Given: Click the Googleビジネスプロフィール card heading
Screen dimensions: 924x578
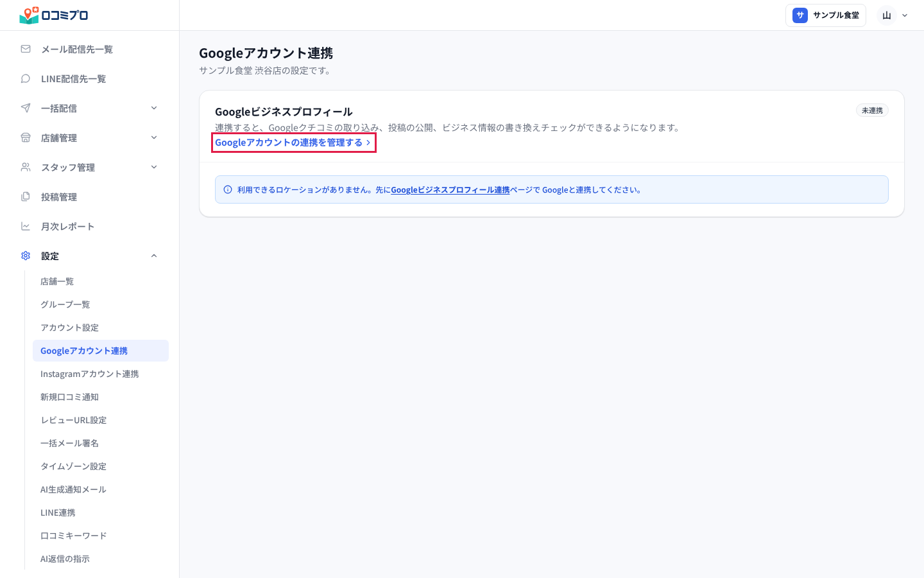Looking at the screenshot, I should [284, 112].
